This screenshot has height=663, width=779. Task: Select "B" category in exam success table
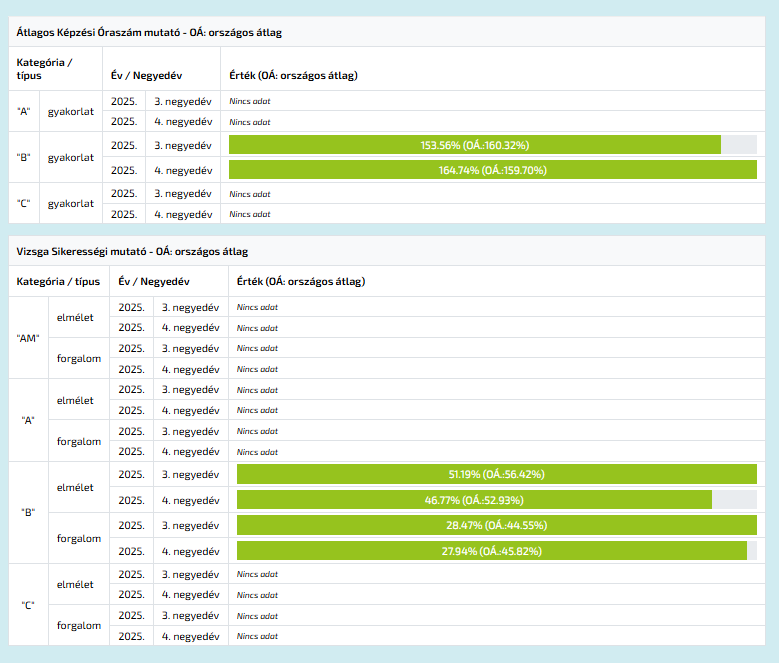28,512
